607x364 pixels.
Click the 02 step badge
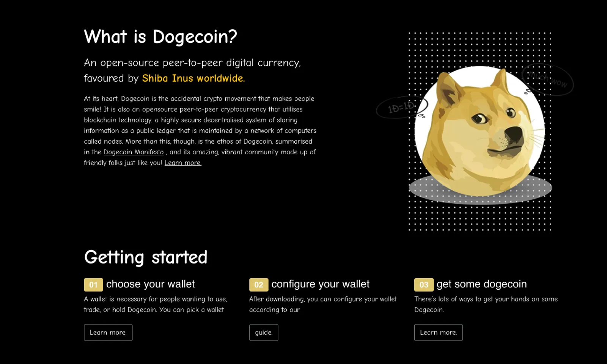(259, 285)
